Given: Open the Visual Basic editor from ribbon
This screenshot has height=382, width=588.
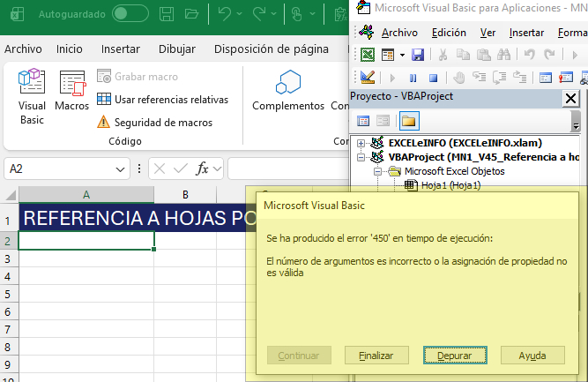Looking at the screenshot, I should point(32,95).
